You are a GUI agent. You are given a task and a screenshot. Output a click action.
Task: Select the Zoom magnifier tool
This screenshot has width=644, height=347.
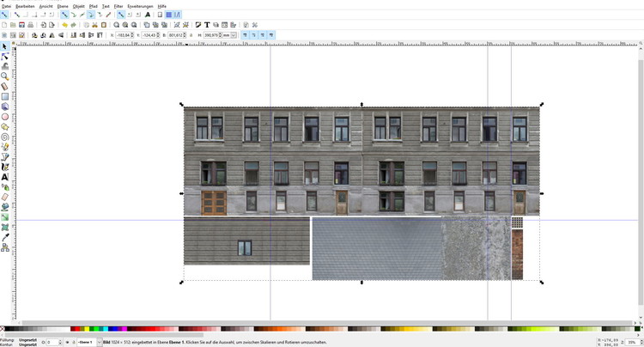(5, 76)
